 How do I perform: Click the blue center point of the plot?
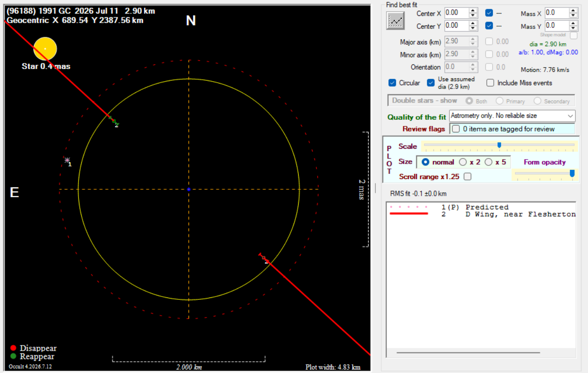189,189
